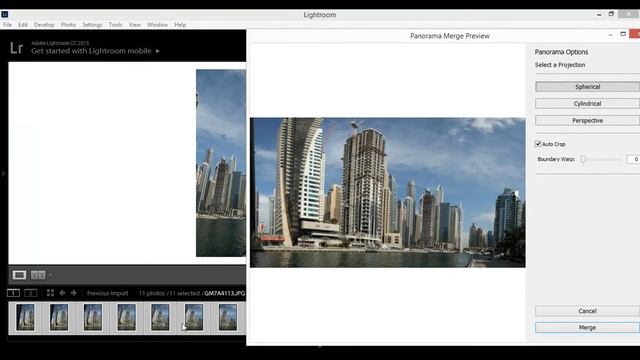Click the Lr logo icon
Screen dimensions: 640x360
point(16,48)
